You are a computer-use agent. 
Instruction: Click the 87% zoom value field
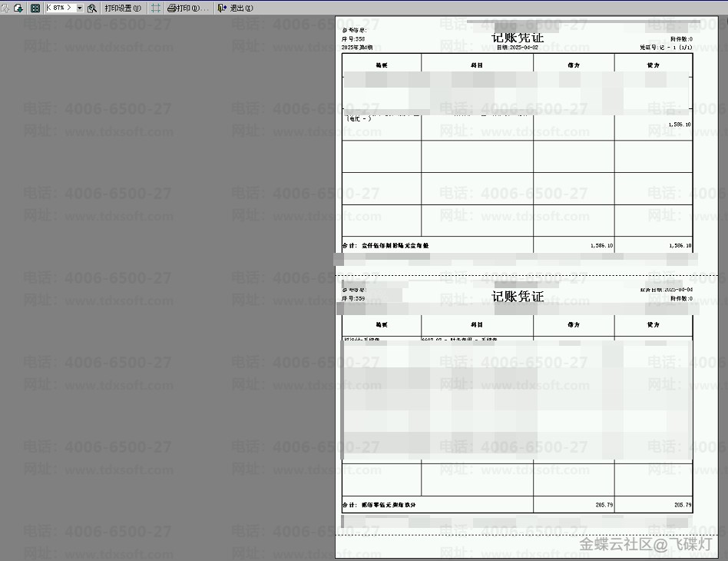pyautogui.click(x=61, y=8)
